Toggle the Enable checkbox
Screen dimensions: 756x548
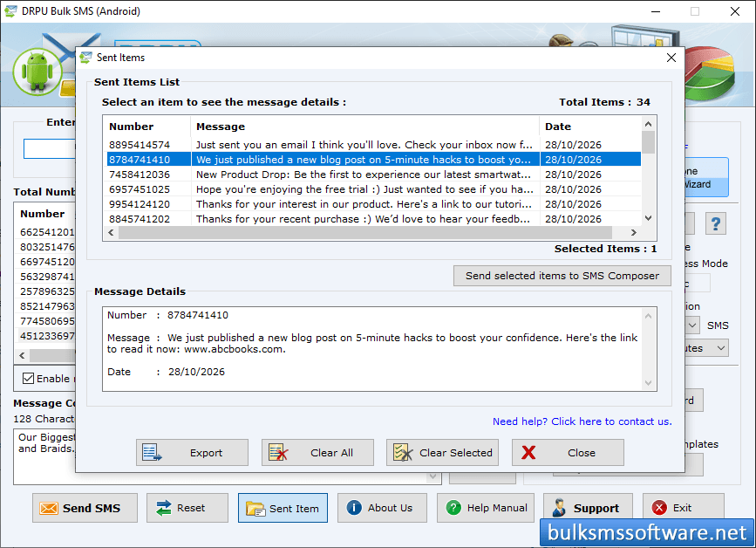coord(29,379)
